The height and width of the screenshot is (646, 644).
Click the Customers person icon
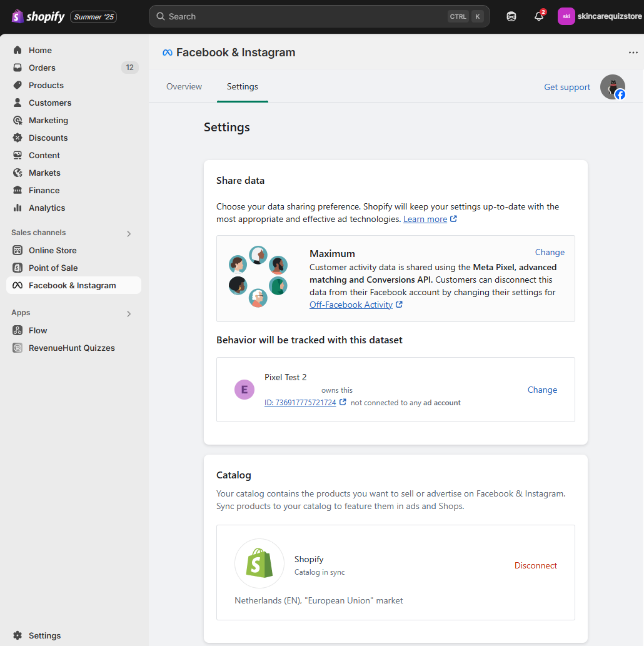pos(18,103)
